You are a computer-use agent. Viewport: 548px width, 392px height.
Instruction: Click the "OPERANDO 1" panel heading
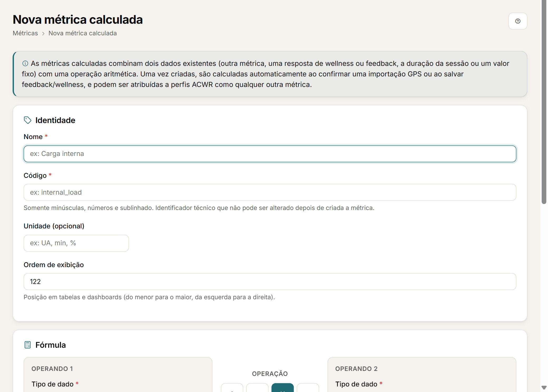point(52,369)
